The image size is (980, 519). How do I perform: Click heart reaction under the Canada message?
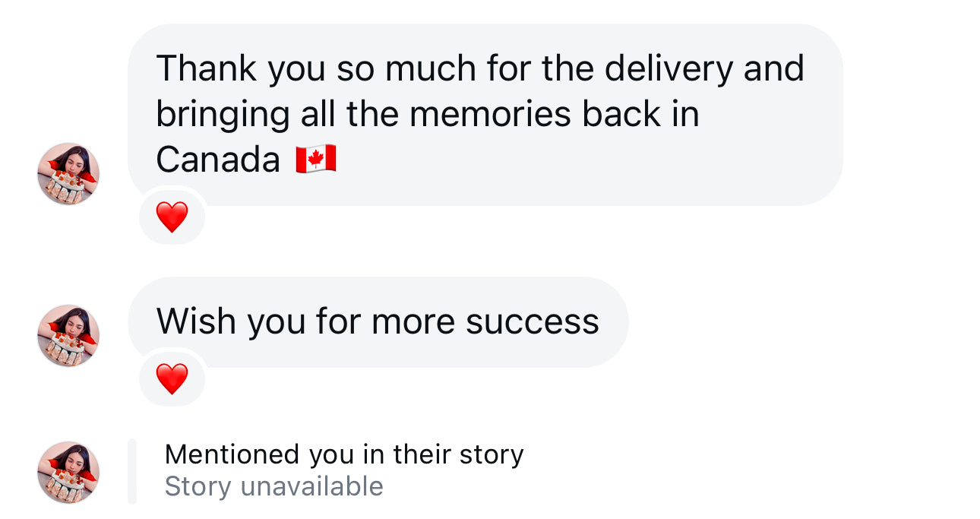[x=172, y=217]
